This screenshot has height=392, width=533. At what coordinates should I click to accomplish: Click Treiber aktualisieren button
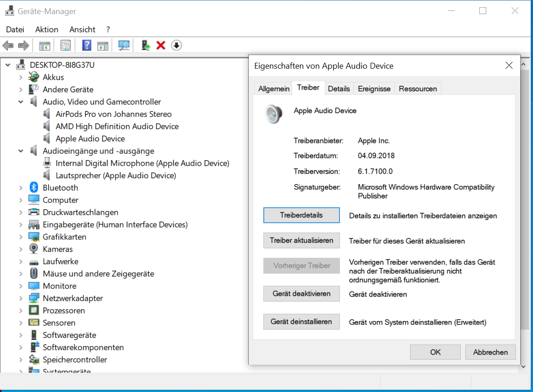(301, 241)
